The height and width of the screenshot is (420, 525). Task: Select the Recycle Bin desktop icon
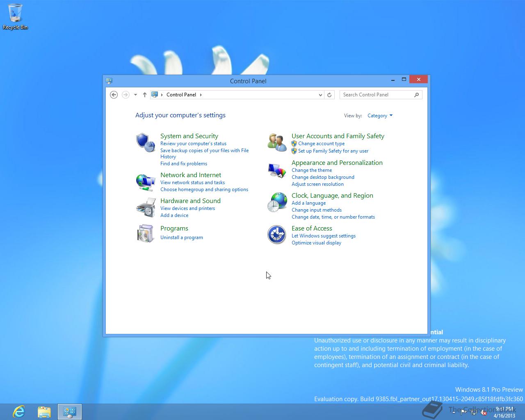coord(15,16)
